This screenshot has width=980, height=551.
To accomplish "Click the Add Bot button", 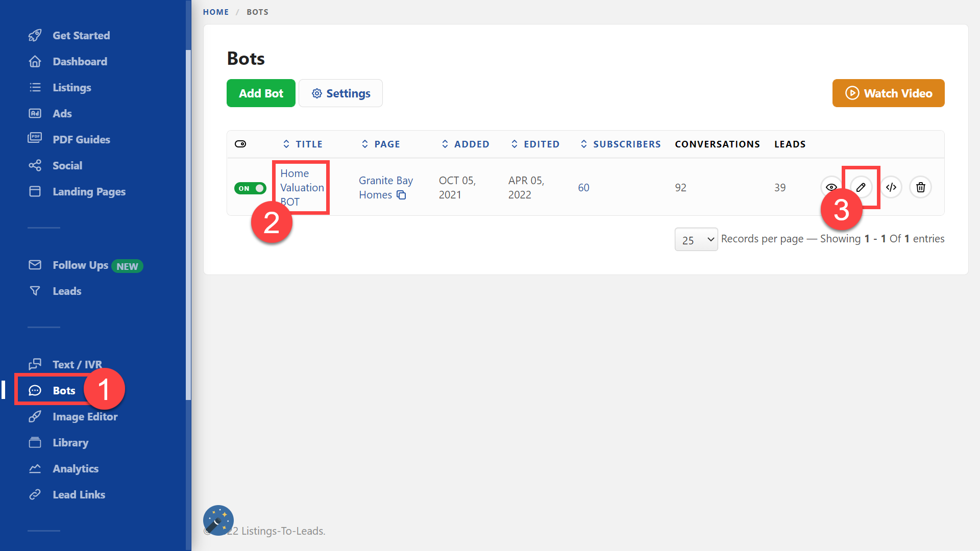I will [261, 93].
